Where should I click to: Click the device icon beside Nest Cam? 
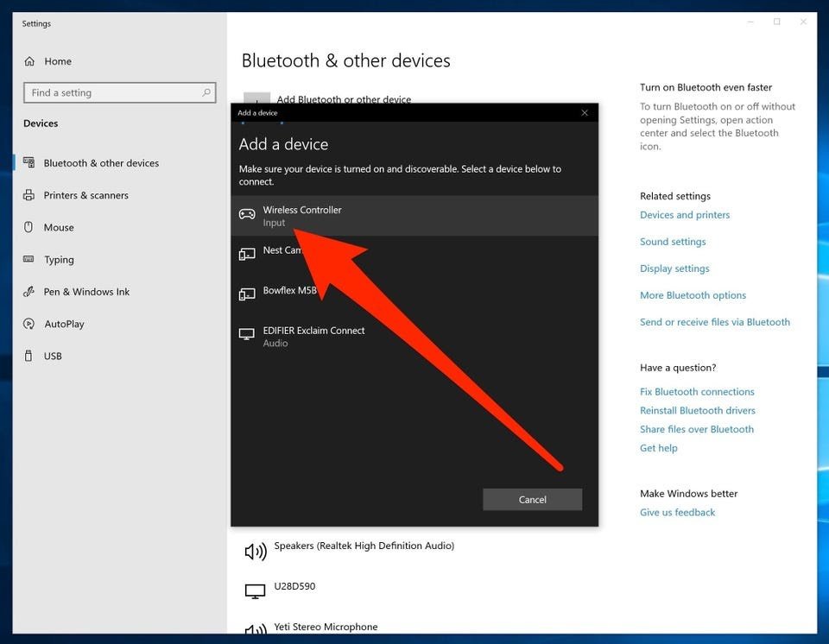pos(247,255)
